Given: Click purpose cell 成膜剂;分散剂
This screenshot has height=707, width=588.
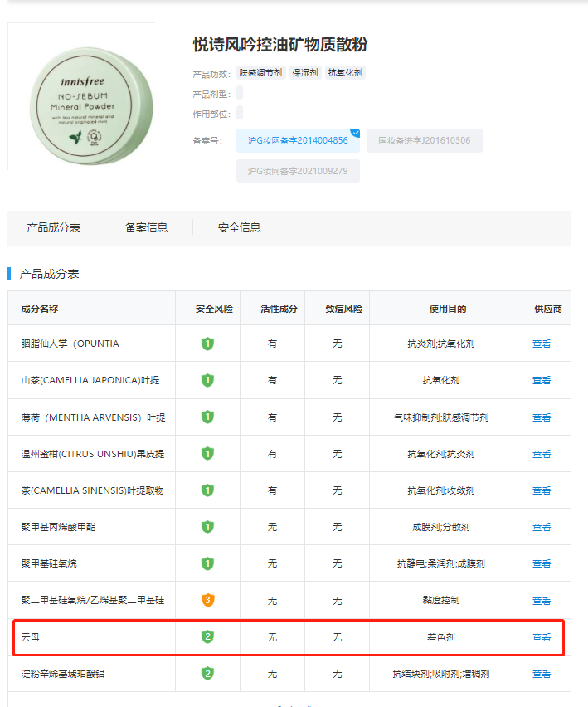Looking at the screenshot, I should [441, 527].
